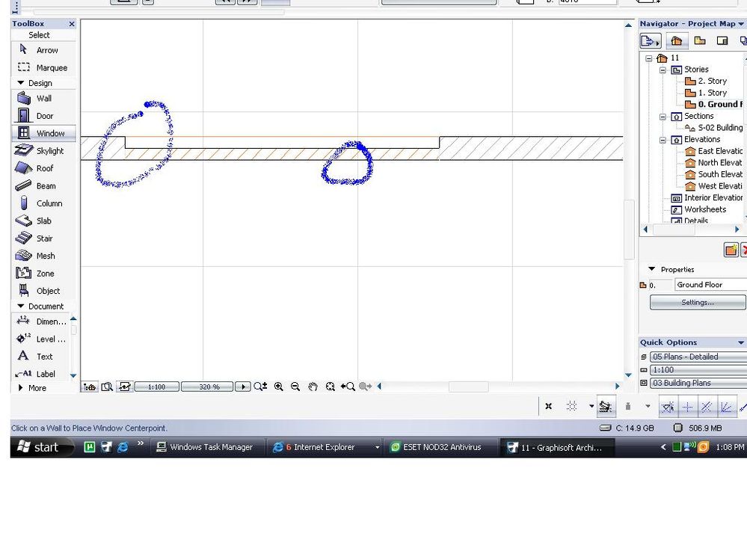Switch Navigator to View Map folder icon
The image size is (747, 560).
700,41
